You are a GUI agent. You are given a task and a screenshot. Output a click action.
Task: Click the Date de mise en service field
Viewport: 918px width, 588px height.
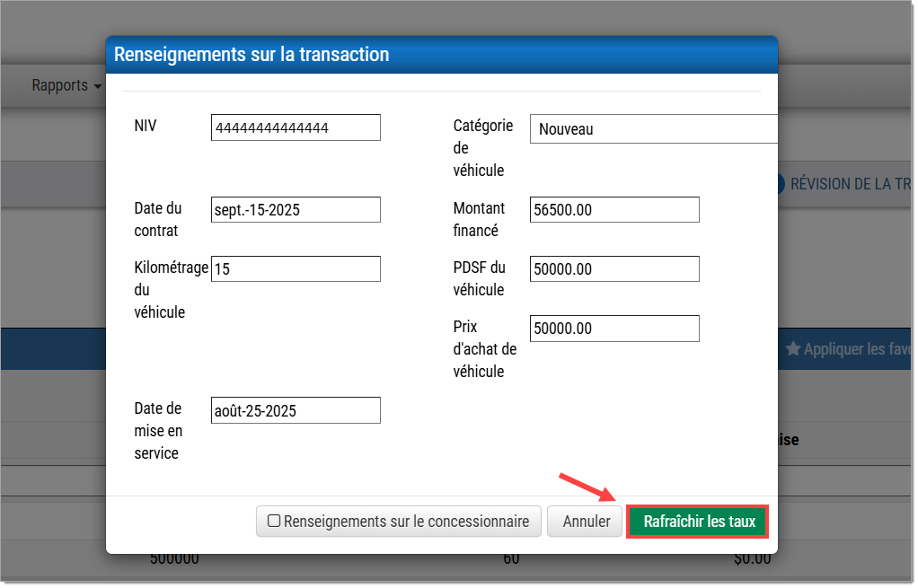(296, 410)
